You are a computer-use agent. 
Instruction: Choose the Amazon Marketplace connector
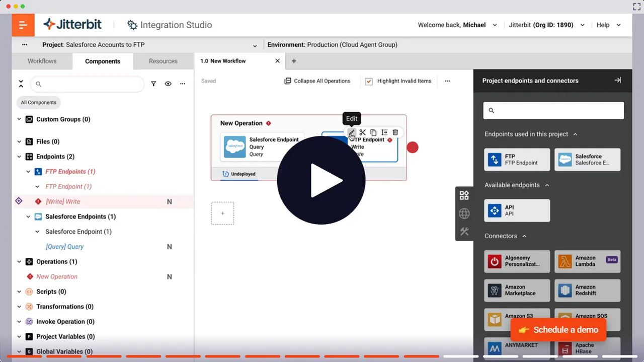[517, 291]
